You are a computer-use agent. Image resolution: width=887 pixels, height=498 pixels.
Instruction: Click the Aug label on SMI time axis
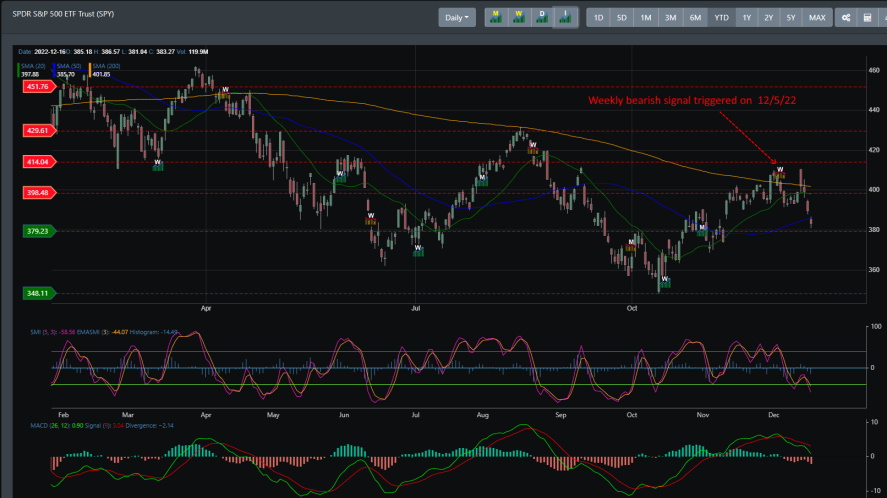[482, 415]
